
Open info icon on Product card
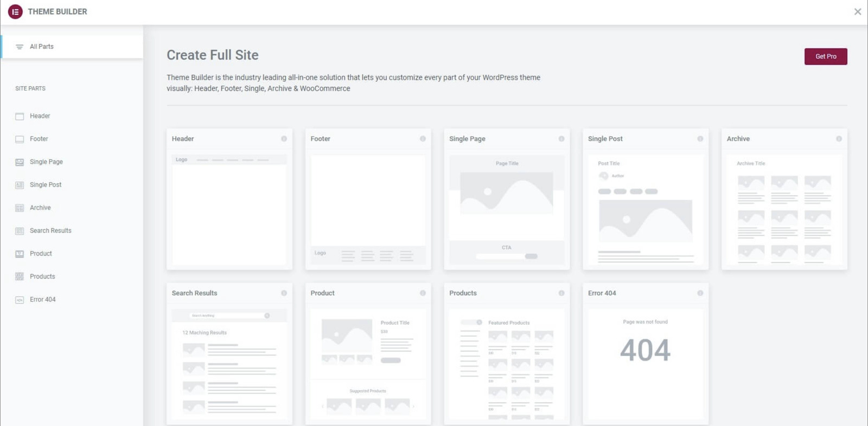point(423,293)
